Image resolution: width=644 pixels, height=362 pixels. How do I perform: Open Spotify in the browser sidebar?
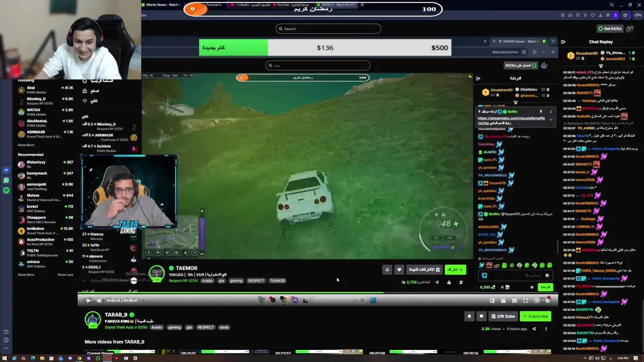tap(6, 190)
